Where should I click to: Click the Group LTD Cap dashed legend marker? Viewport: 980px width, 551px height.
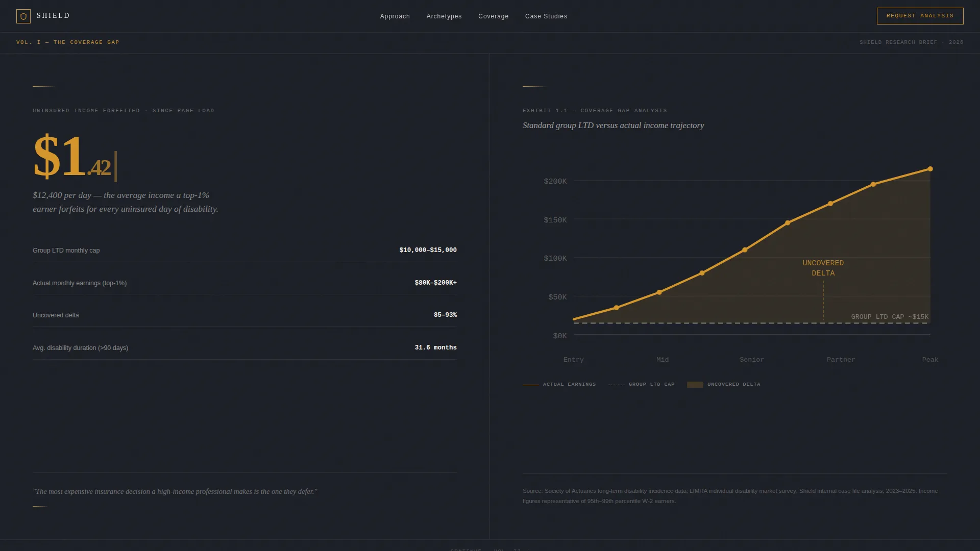[x=617, y=385]
